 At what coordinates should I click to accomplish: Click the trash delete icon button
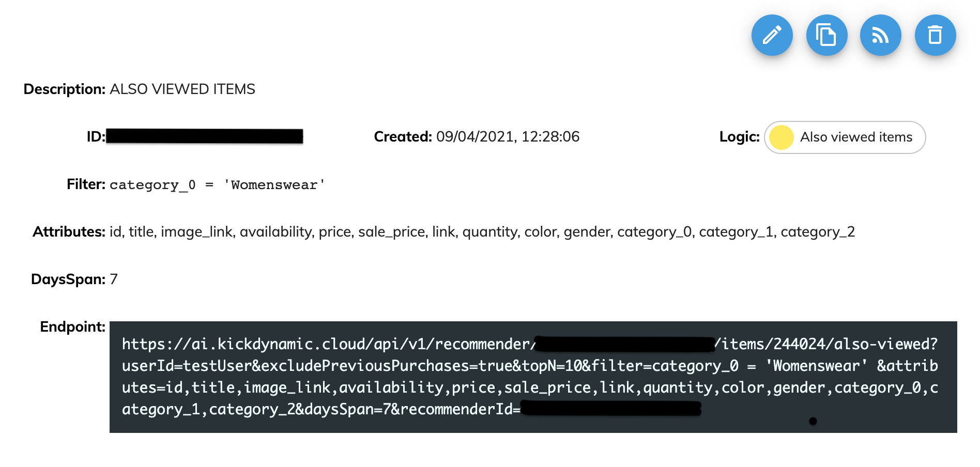click(935, 35)
